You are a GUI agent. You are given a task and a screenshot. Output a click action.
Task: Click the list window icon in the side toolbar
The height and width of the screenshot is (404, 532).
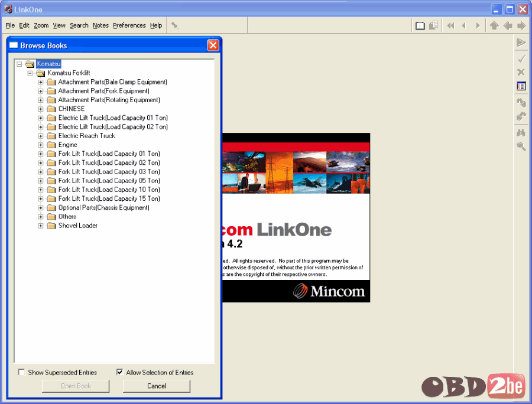(521, 86)
